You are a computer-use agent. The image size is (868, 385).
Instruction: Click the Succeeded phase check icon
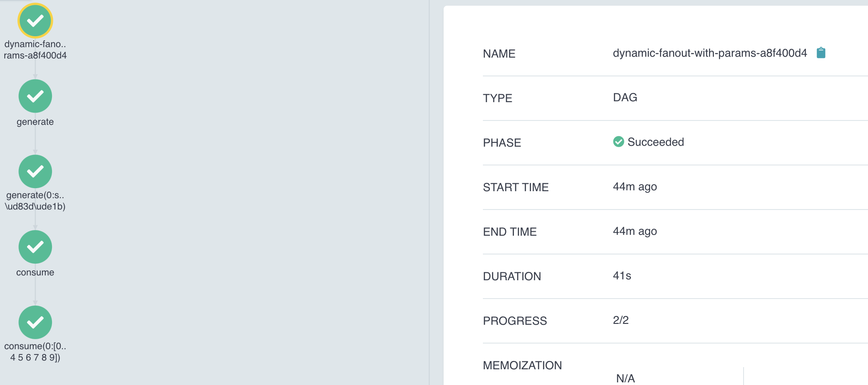pos(618,142)
